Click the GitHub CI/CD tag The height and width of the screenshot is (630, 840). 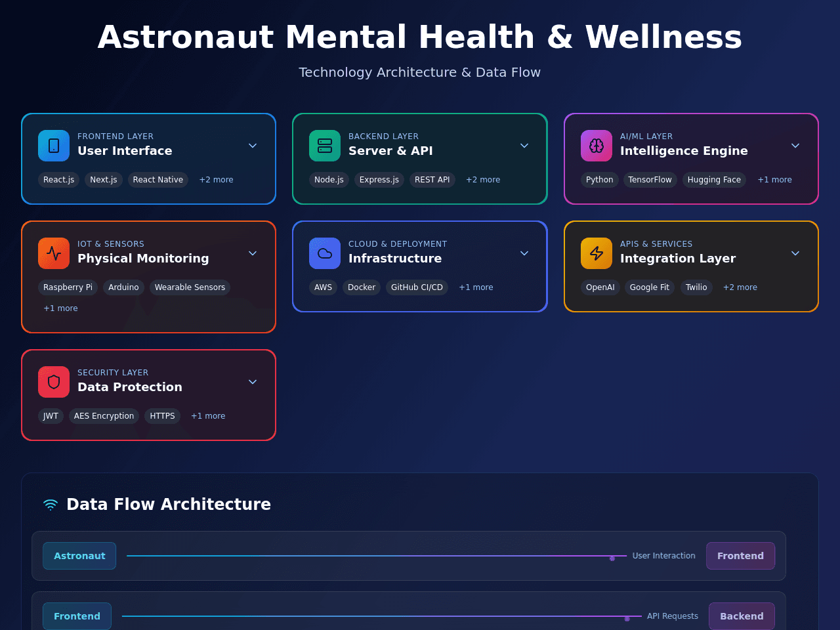coord(417,287)
